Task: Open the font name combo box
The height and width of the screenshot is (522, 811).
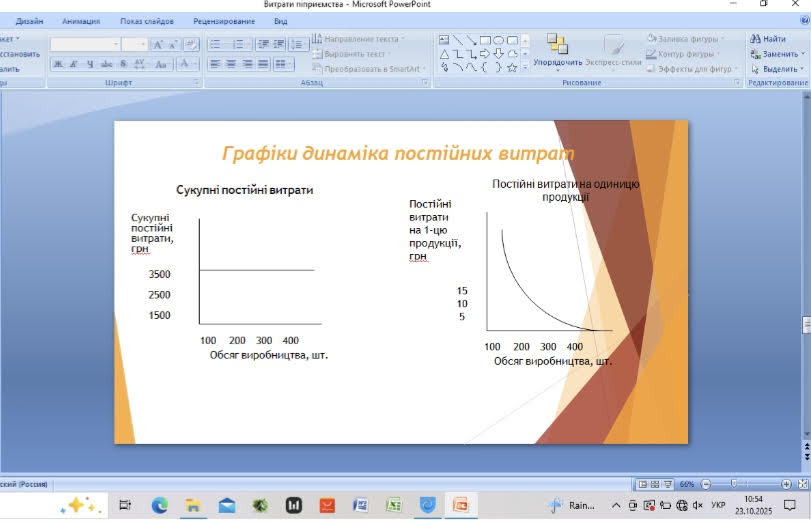Action: [84, 44]
